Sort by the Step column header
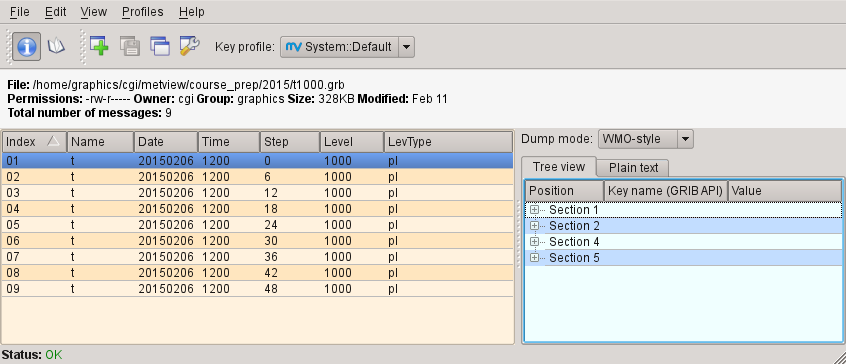 290,142
